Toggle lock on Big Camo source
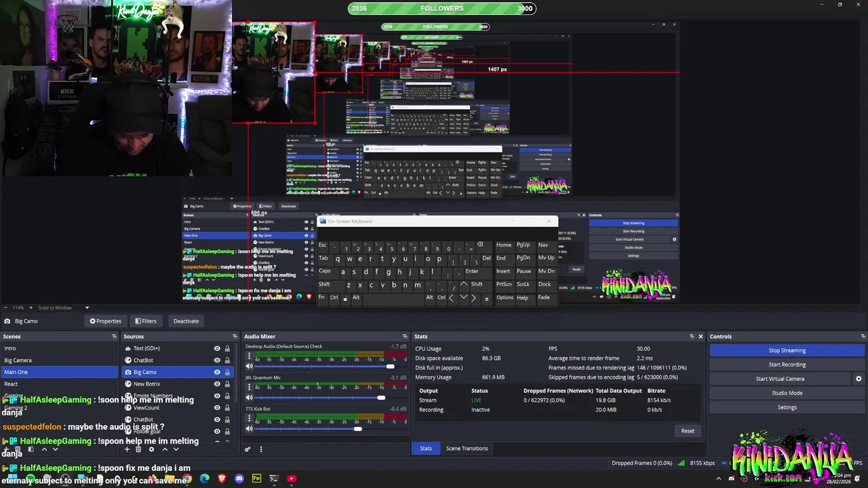The width and height of the screenshot is (868, 488). (227, 372)
